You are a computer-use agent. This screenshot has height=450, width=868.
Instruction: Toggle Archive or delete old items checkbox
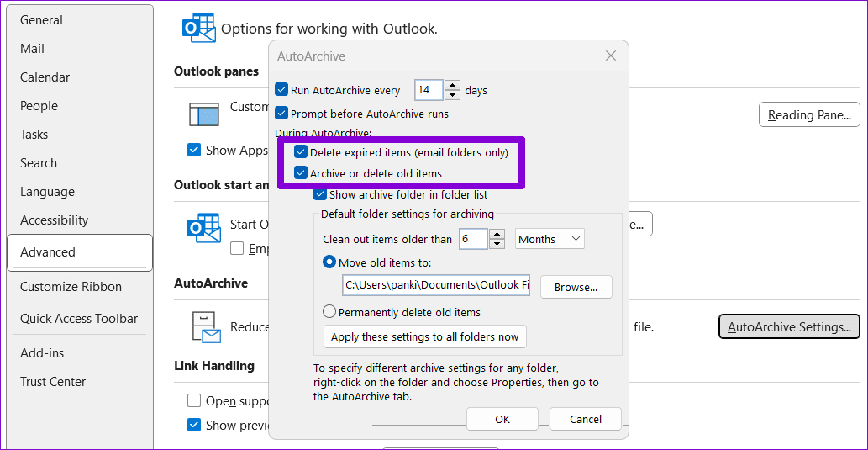pos(301,173)
